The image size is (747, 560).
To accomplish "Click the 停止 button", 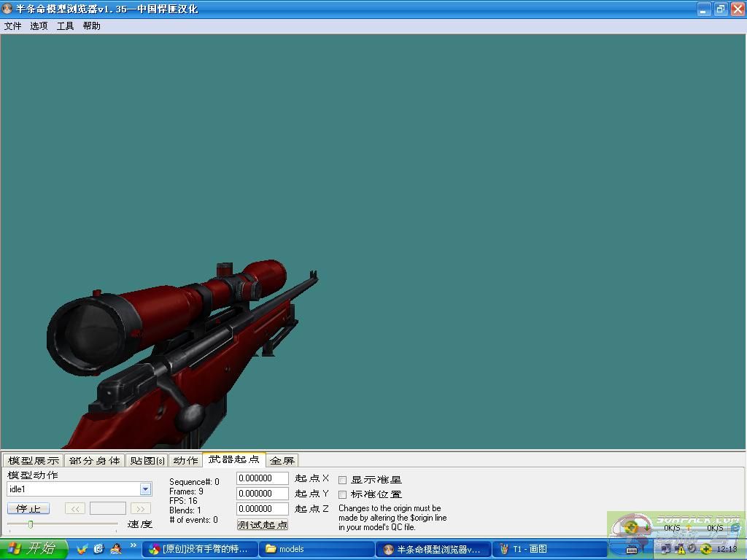I will point(28,508).
